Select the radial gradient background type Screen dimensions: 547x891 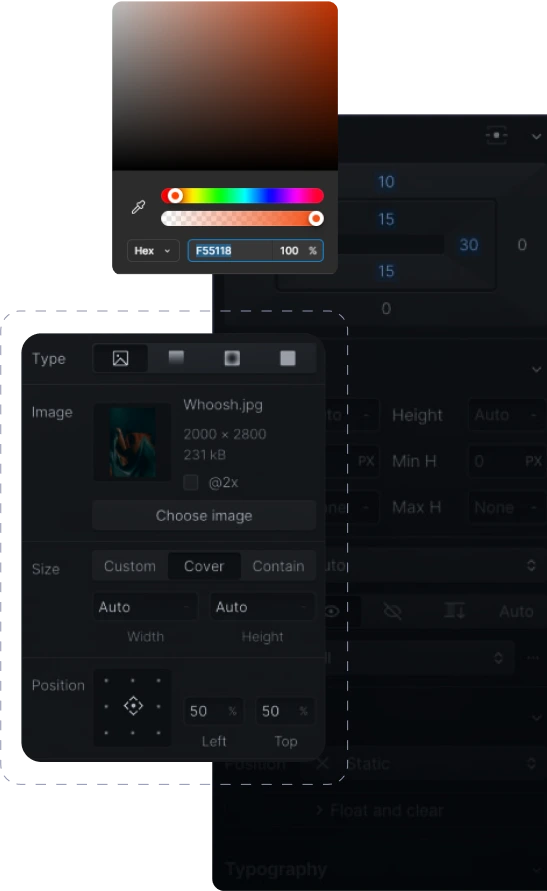232,358
